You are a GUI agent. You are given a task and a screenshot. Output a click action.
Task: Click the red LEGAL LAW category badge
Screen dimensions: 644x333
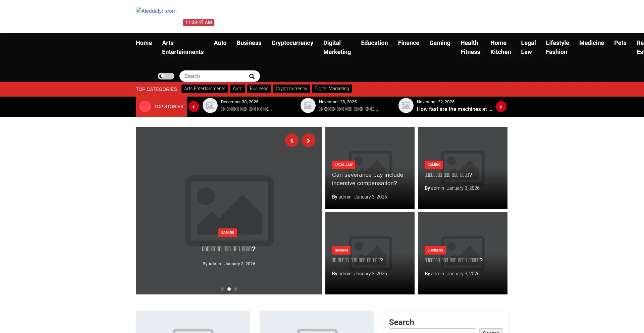coord(343,165)
